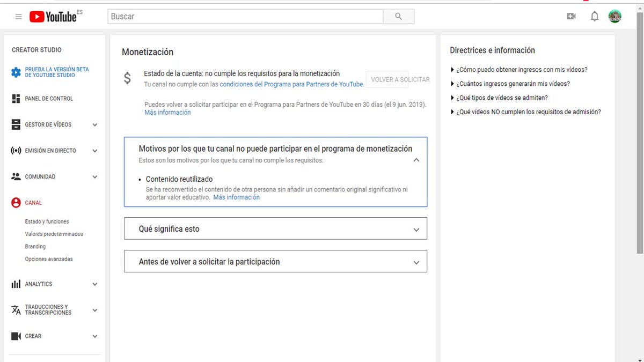This screenshot has height=362, width=644.
Task: Open Valores predeterminados submenu item
Action: (54, 234)
